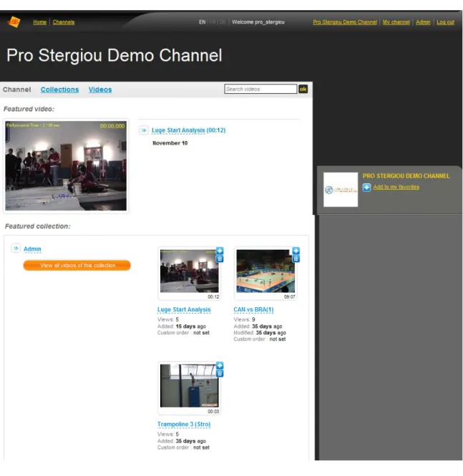Click the plus icon on CAN vs BRA(1) thumbnail
This screenshot has width=463, height=476.
click(296, 251)
